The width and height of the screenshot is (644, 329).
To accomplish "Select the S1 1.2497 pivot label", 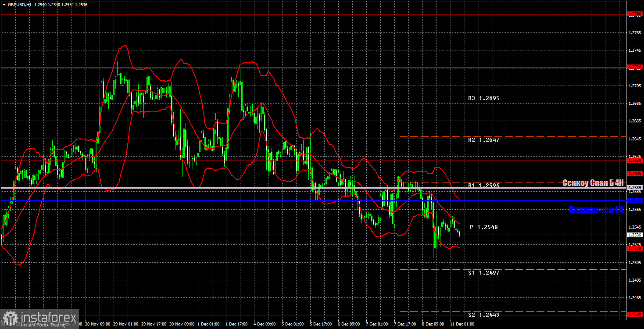I will (483, 272).
